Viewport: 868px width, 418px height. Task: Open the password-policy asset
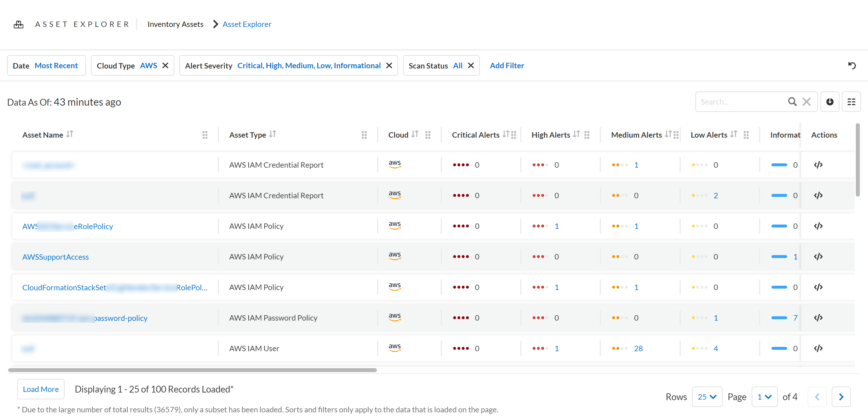pyautogui.click(x=85, y=318)
